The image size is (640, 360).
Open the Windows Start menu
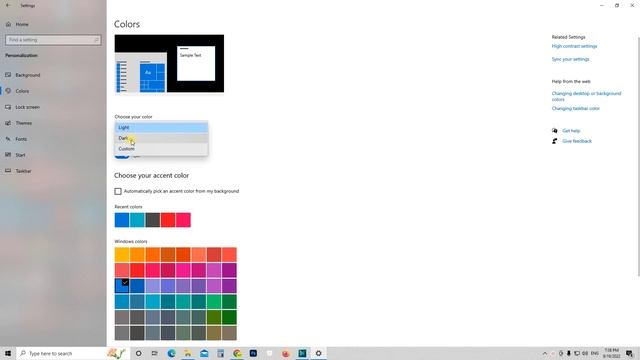pyautogui.click(x=8, y=353)
